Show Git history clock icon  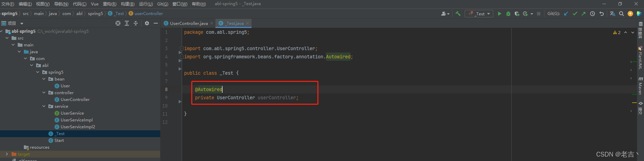[593, 14]
